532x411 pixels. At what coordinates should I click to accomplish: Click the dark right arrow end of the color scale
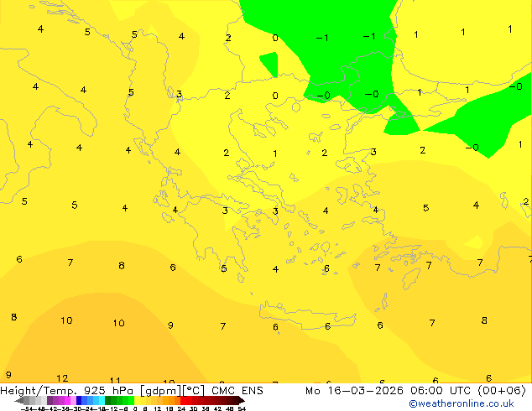click(241, 400)
